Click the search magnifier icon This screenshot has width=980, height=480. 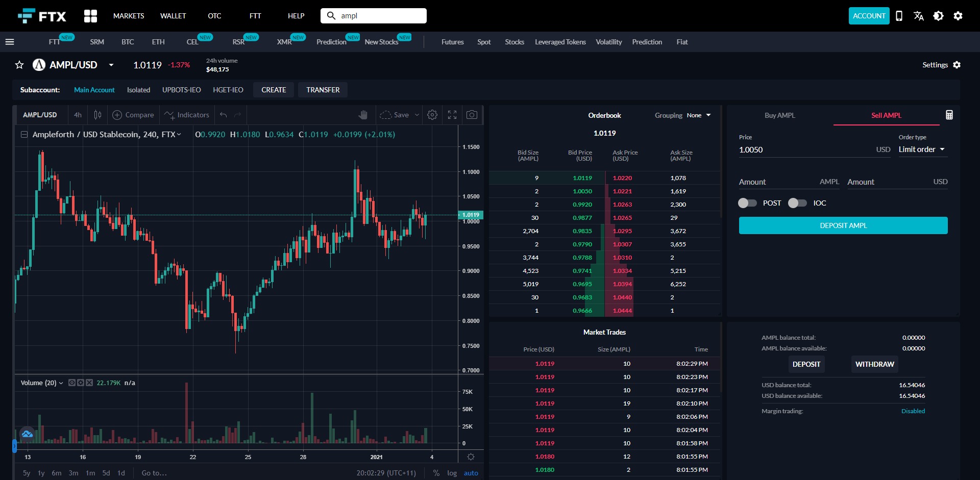(331, 16)
